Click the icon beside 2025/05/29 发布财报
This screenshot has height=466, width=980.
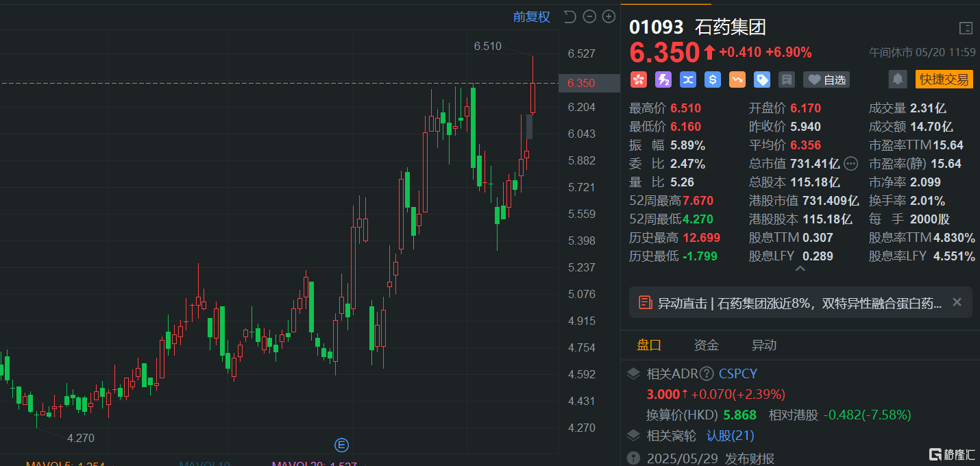(634, 458)
